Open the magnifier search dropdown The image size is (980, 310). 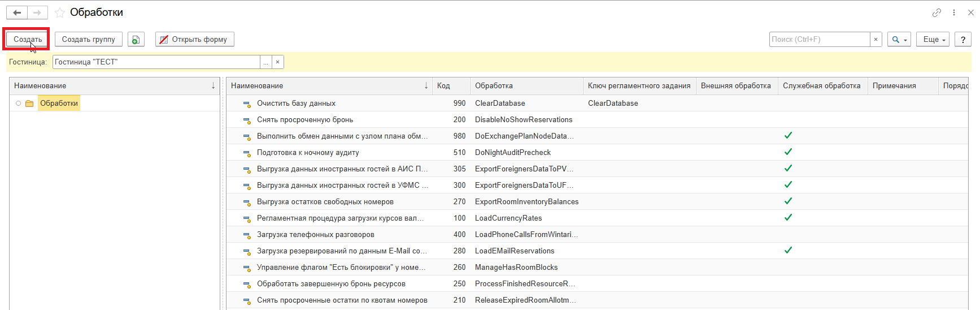coord(899,39)
